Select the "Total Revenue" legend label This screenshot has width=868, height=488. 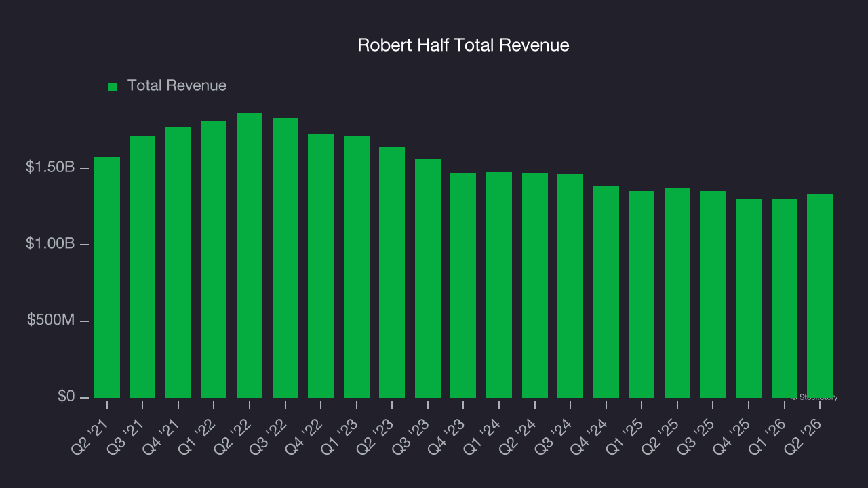[x=177, y=86]
